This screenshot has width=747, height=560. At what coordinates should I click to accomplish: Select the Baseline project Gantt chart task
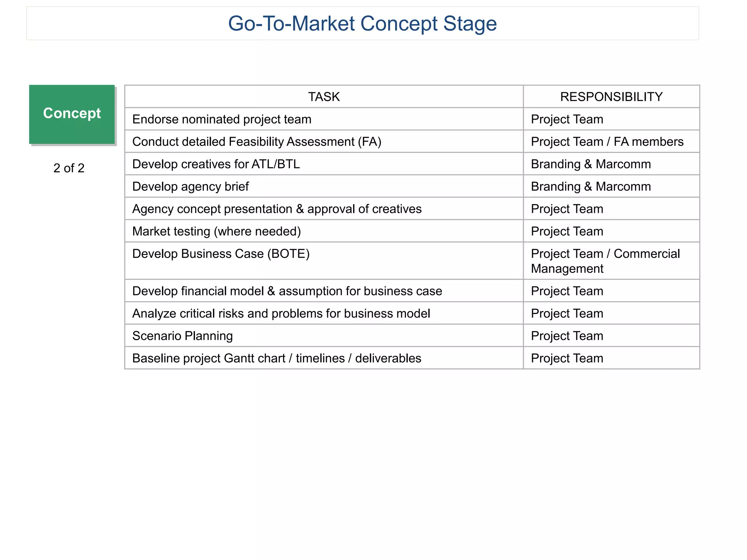276,358
